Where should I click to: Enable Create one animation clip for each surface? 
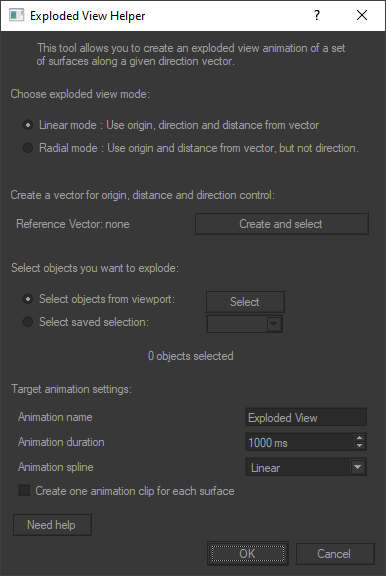pyautogui.click(x=24, y=491)
